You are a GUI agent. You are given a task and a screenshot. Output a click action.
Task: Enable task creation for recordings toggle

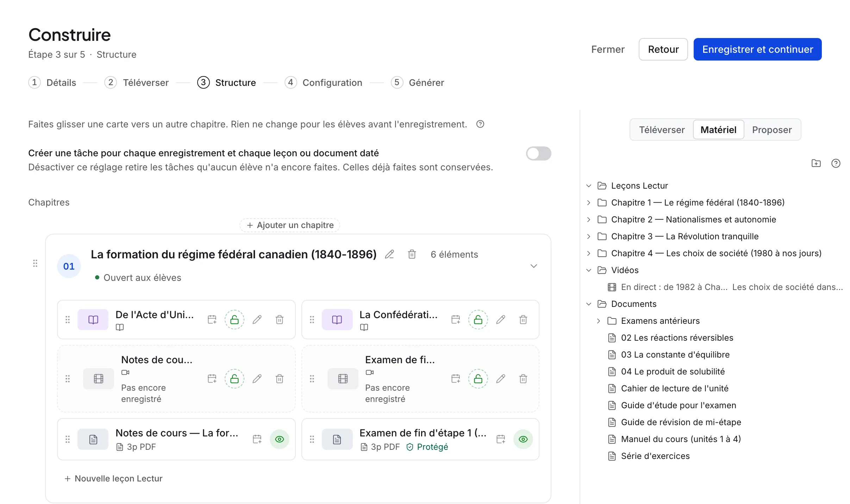[539, 153]
